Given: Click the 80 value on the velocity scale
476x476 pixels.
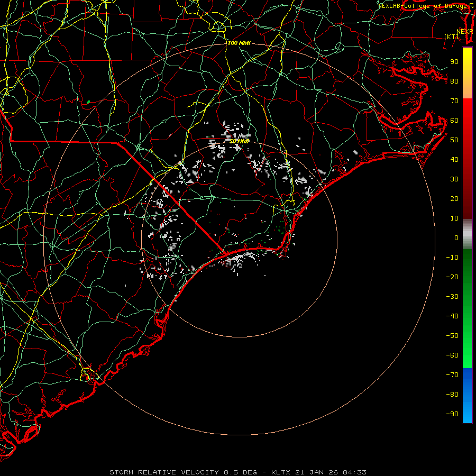Looking at the screenshot, I should click(x=454, y=81).
